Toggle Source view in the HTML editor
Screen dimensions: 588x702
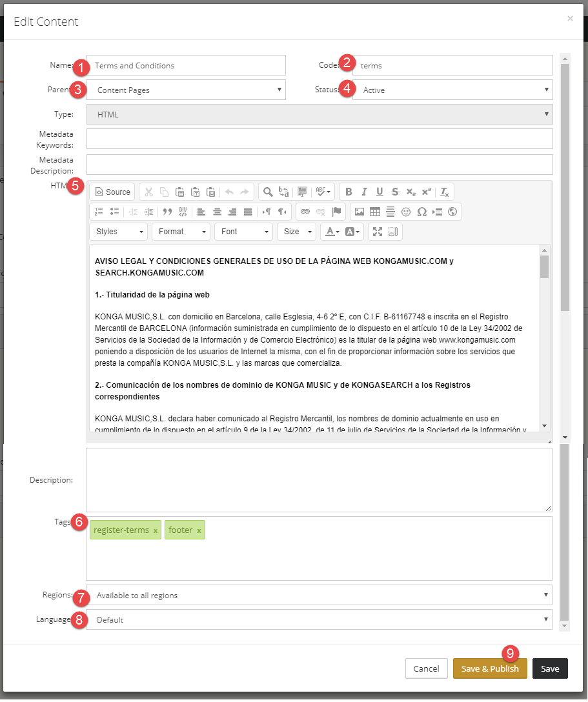[113, 192]
